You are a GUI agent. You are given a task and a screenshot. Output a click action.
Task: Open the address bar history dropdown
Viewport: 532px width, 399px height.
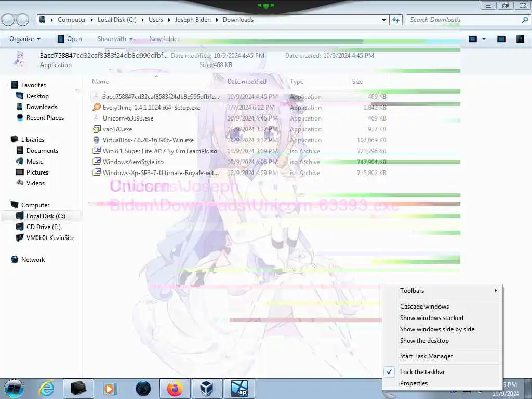[x=384, y=20]
